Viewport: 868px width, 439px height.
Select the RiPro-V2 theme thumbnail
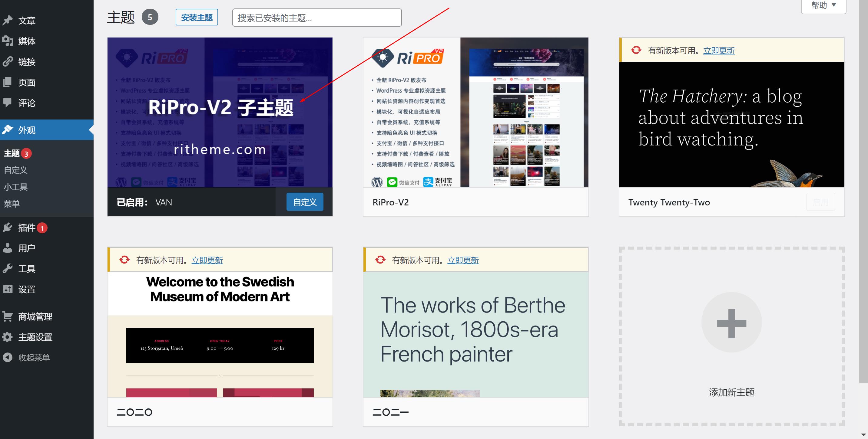pyautogui.click(x=475, y=113)
